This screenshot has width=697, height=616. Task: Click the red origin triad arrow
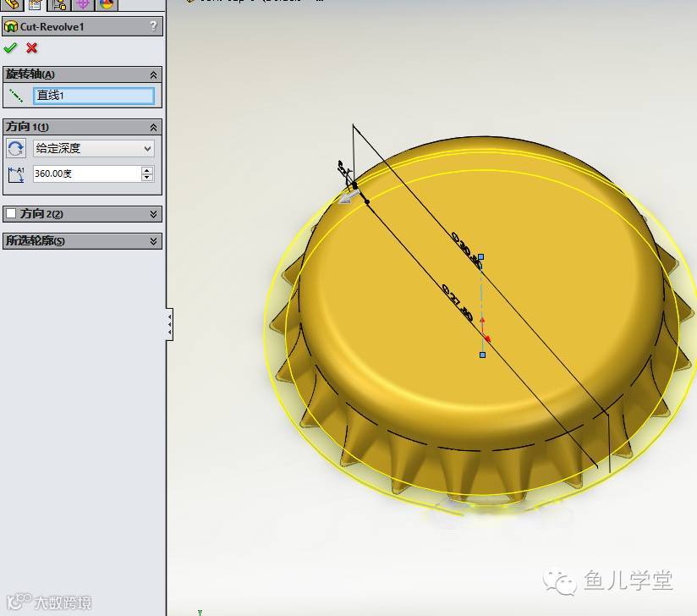click(x=486, y=331)
